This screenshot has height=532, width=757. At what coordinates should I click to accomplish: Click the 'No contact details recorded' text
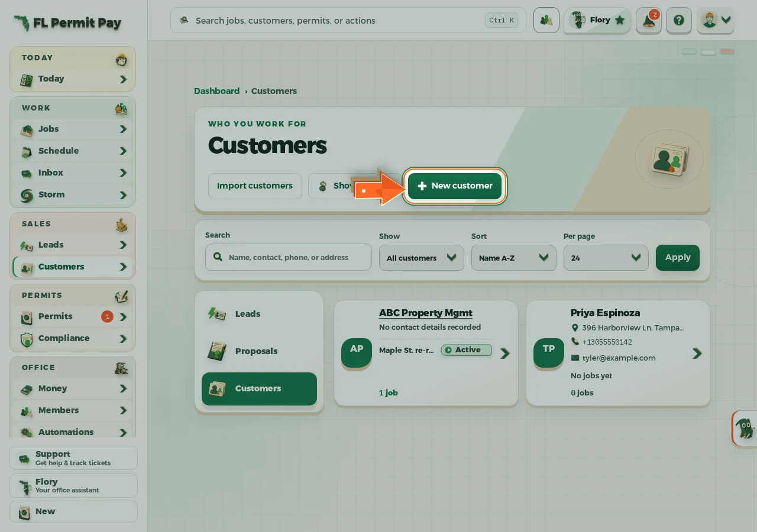(430, 327)
